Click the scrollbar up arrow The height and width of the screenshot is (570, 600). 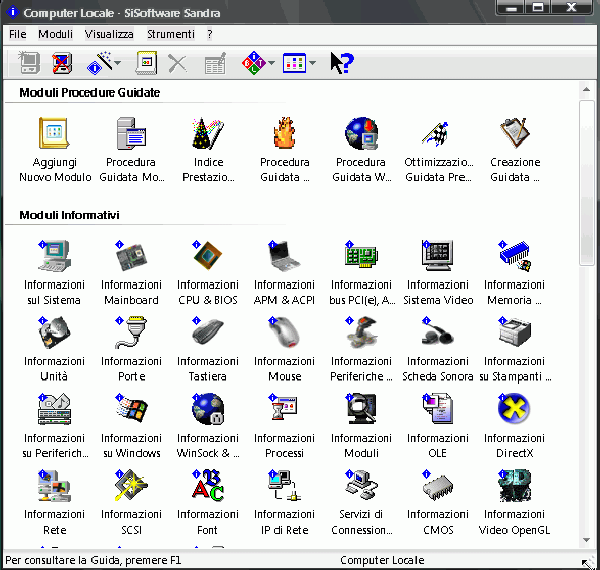tap(586, 90)
